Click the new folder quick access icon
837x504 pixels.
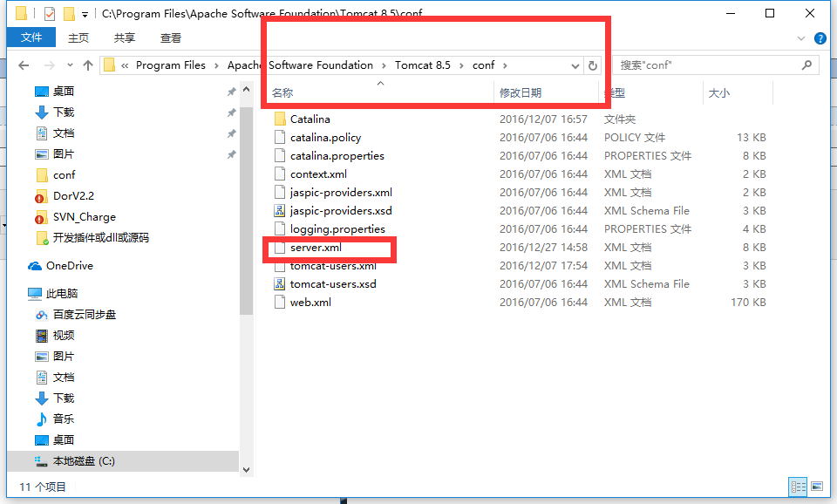tap(69, 13)
